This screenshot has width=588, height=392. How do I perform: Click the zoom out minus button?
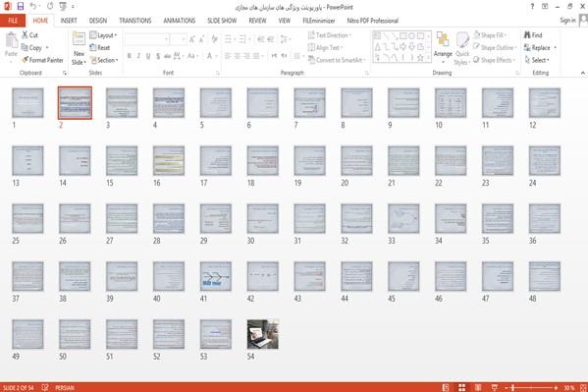point(507,387)
